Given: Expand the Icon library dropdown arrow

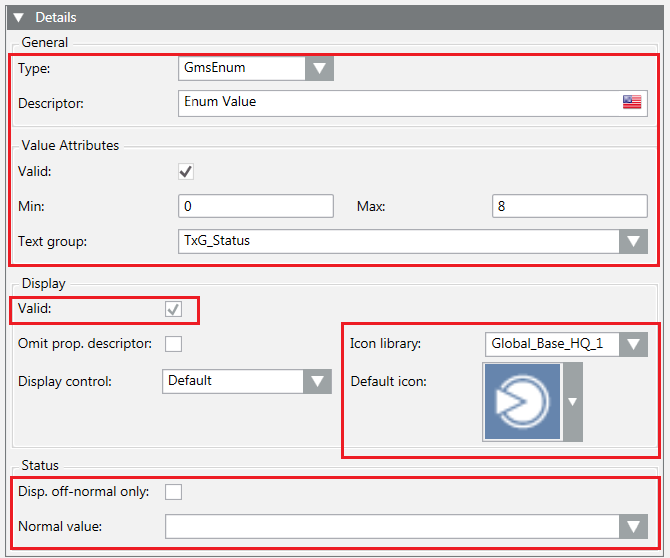Looking at the screenshot, I should [x=632, y=344].
